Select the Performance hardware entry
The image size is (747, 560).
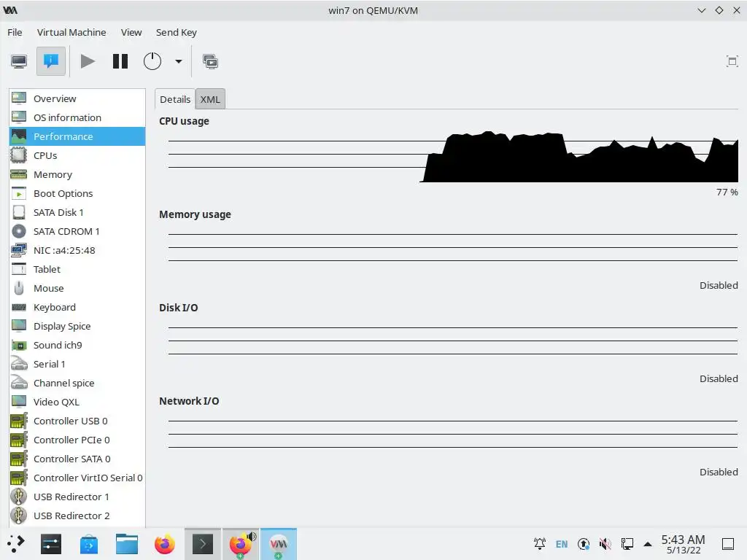pos(77,136)
